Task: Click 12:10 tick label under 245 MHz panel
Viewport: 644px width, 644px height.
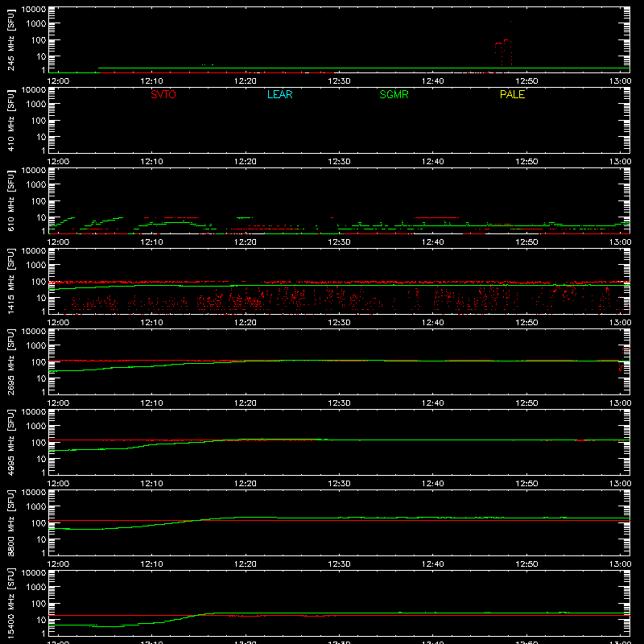Action: tap(151, 81)
